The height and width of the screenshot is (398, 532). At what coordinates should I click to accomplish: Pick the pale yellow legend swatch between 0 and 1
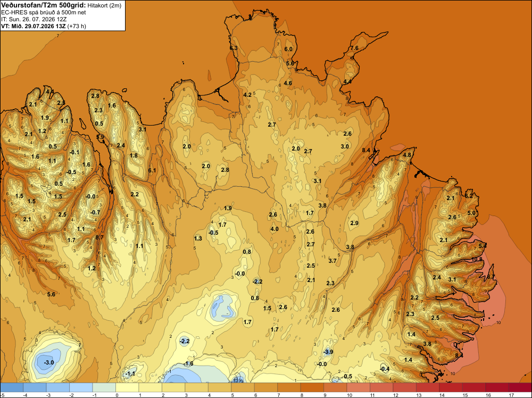click(x=127, y=387)
